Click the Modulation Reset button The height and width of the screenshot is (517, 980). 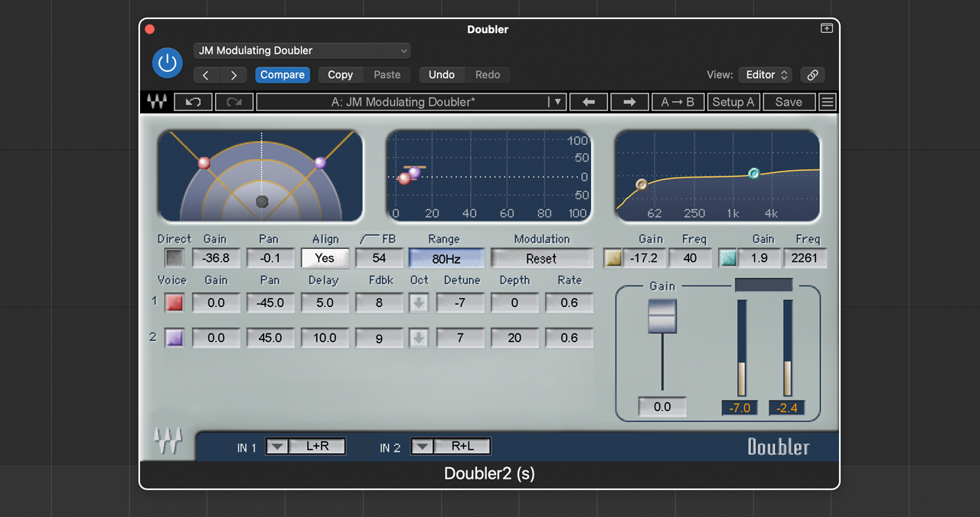541,259
